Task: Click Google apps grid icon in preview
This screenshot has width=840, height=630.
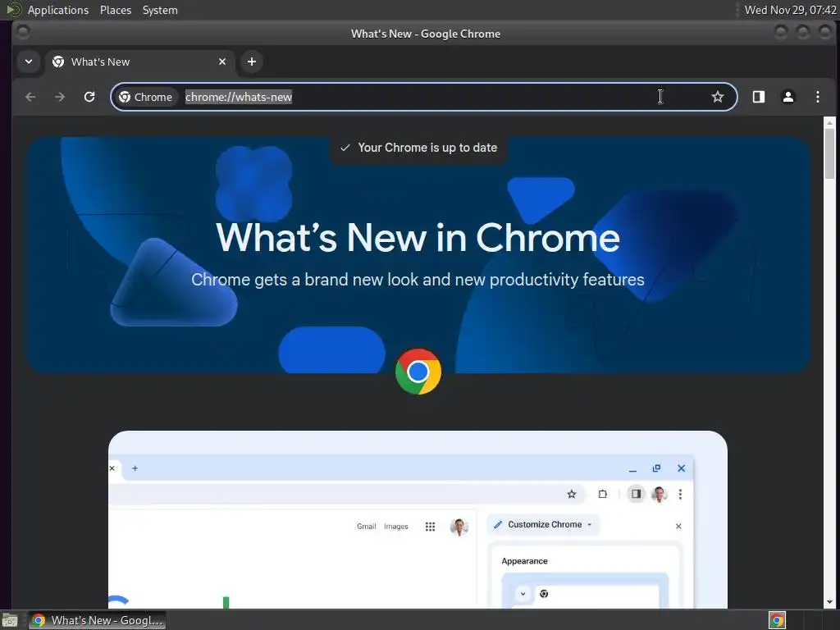Action: click(x=430, y=526)
